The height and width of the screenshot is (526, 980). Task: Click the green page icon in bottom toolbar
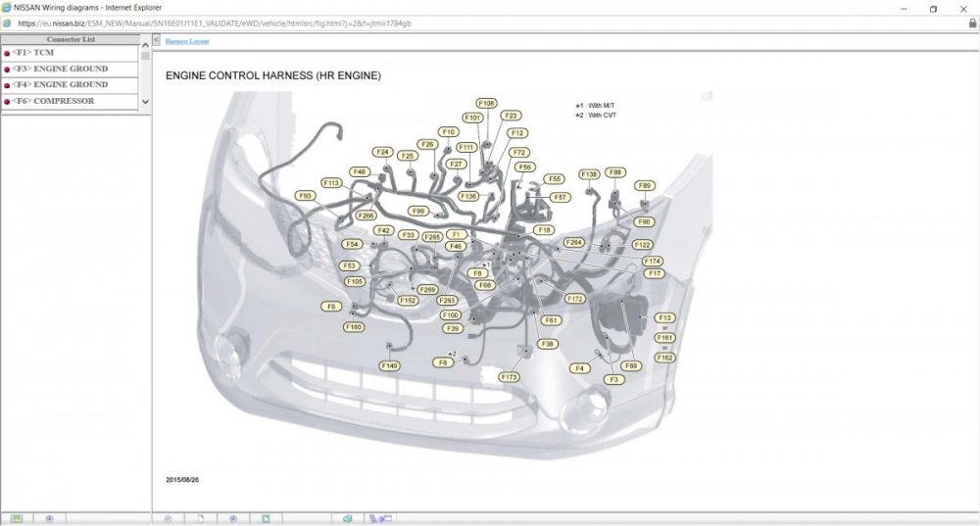click(x=267, y=519)
